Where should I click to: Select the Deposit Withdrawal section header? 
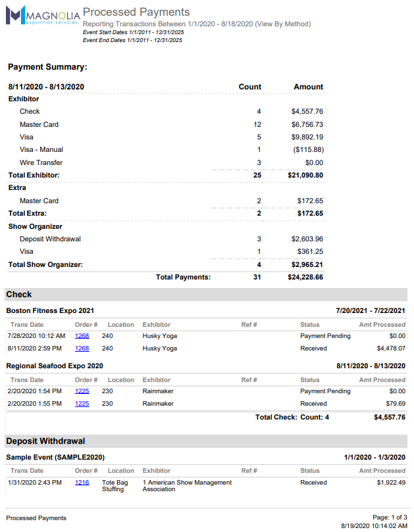(45, 441)
